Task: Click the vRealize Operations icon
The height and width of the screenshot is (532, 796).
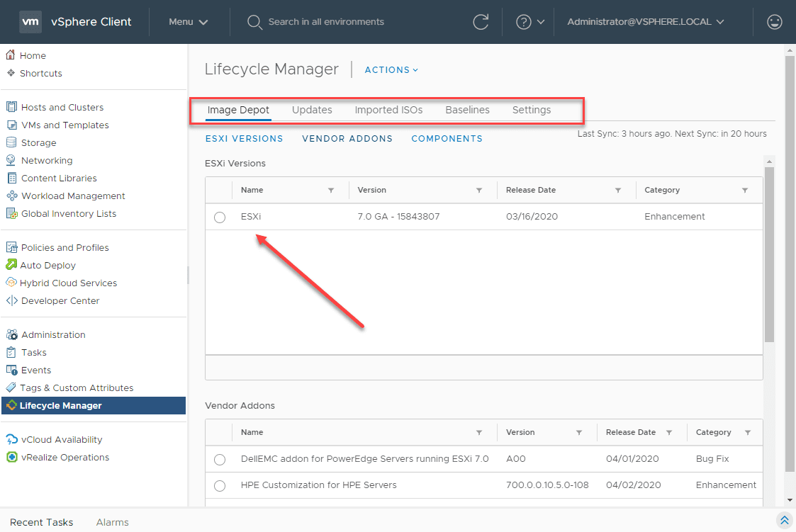Action: 11,457
